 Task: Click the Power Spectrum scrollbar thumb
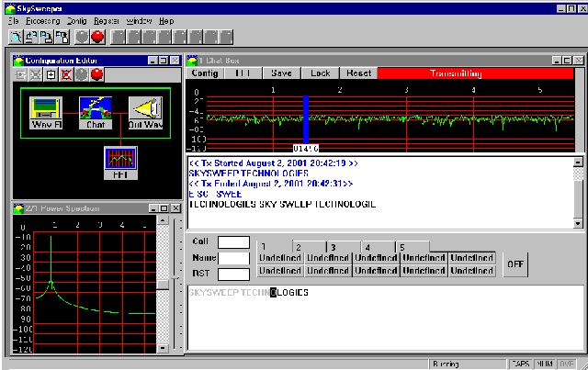(x=163, y=285)
